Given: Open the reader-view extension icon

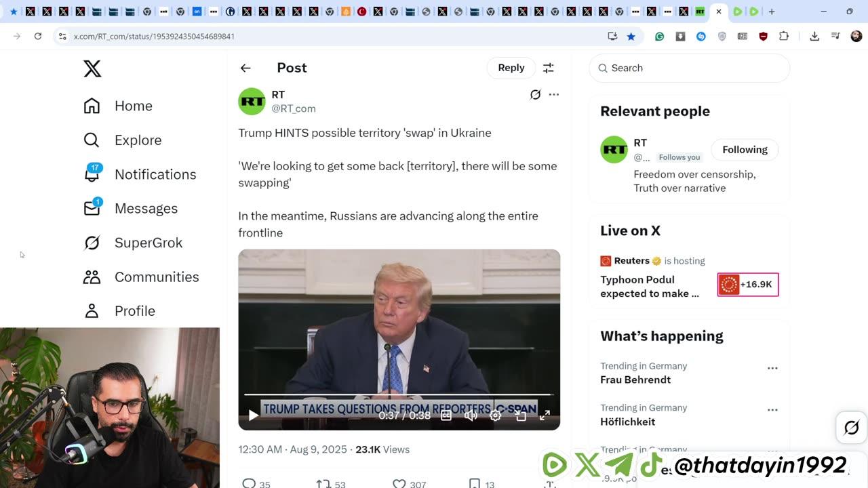Looking at the screenshot, I should (743, 37).
